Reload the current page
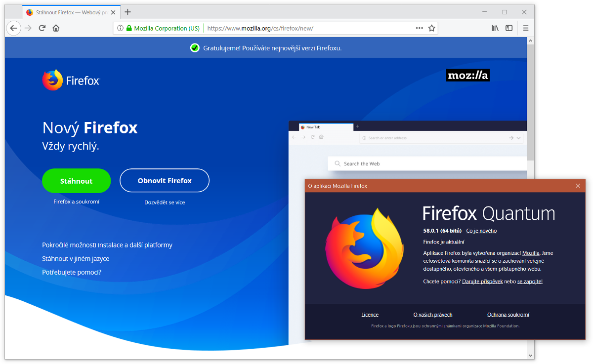This screenshot has width=593, height=364. point(42,28)
